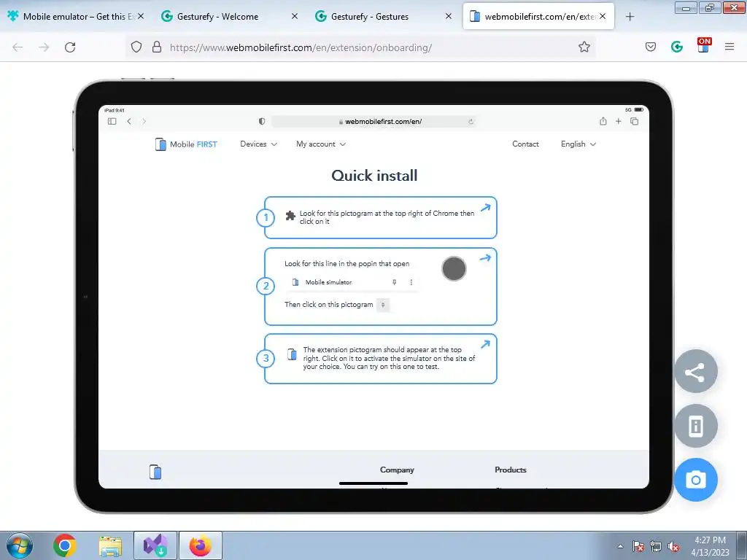Image resolution: width=747 pixels, height=560 pixels.
Task: Open the Contact page link
Action: point(525,144)
